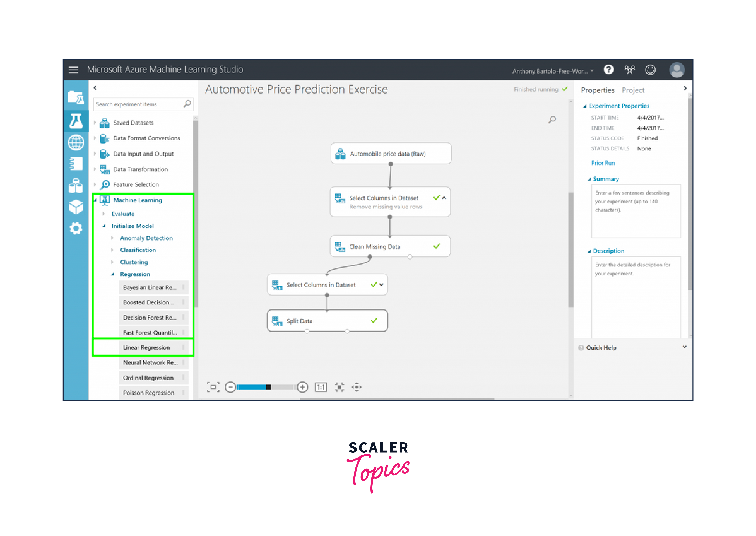Open the Experiments flask icon in sidebar
756x536 pixels.
tap(76, 121)
